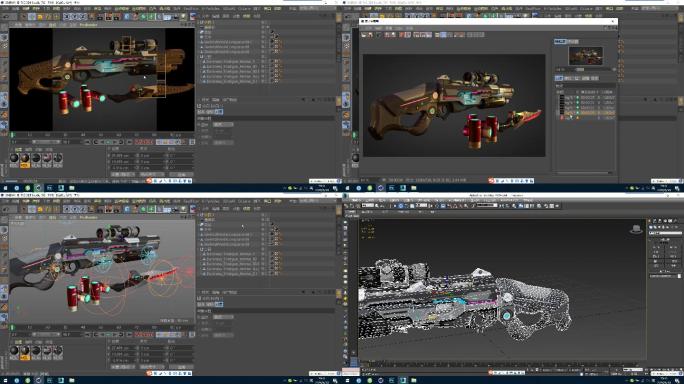This screenshot has width=684, height=384.
Task: Click highlighted tab in top-left Attribute Manager
Action: pyautogui.click(x=219, y=112)
